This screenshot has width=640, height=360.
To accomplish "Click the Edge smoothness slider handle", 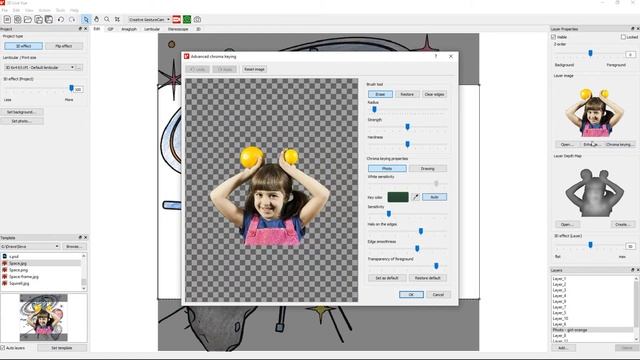I will pos(417,248).
